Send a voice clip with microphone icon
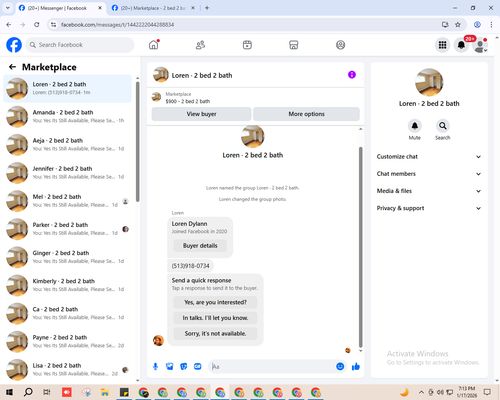 pos(155,367)
